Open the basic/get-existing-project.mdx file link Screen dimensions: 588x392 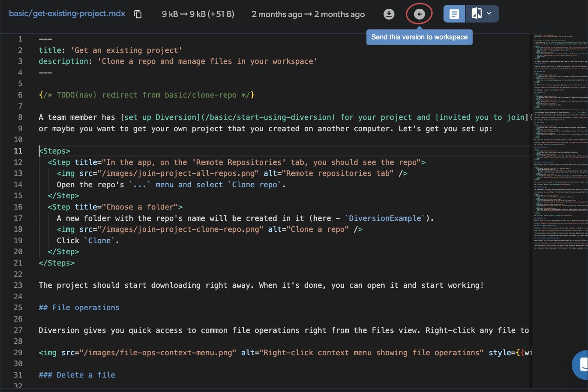(67, 14)
